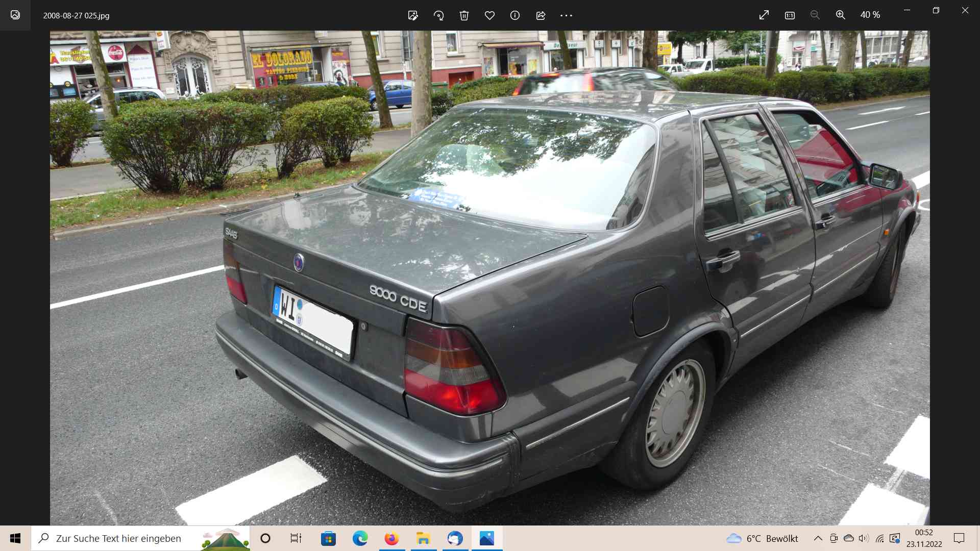Open weather widget 6°C Bewölkt
Viewport: 980px width, 551px height.
point(762,538)
